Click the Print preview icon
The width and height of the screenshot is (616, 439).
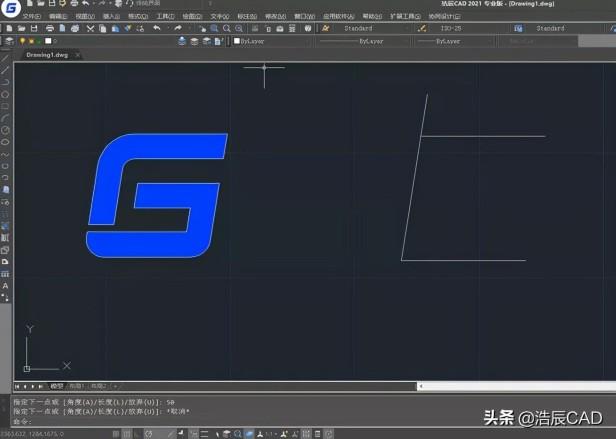62,28
